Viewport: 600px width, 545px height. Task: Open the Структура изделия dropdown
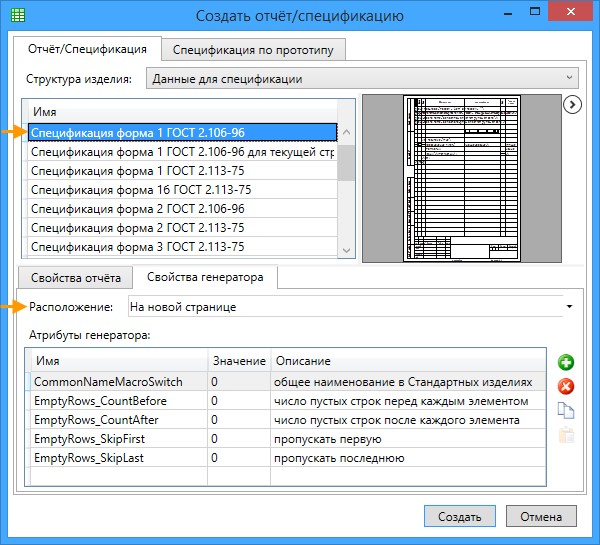tap(361, 78)
